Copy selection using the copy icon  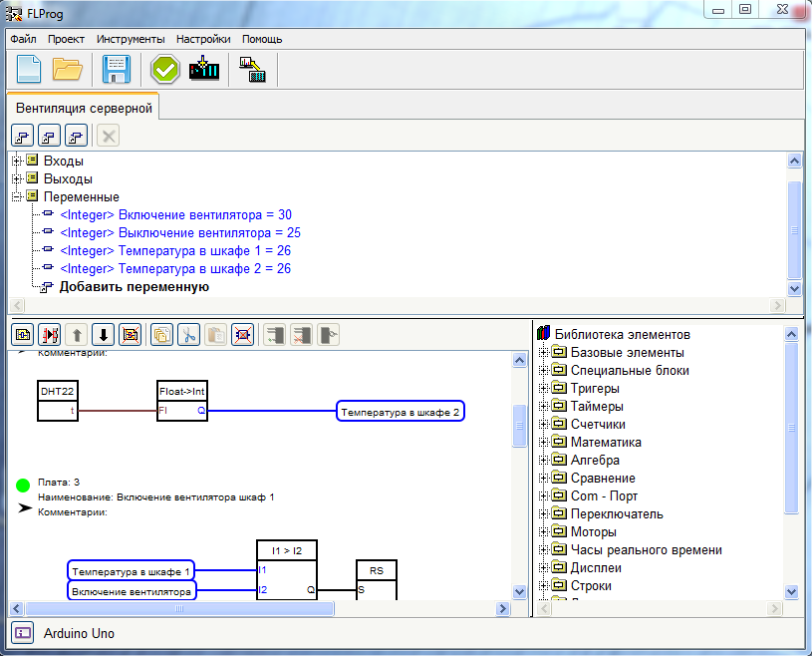(161, 335)
